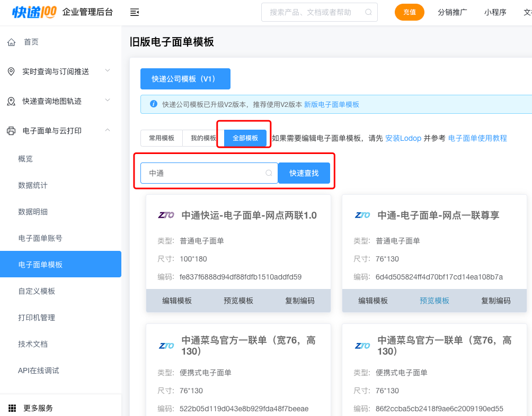The height and width of the screenshot is (416, 532).
Task: Click ZTO logo on card with code 522b05d1…
Action: tap(166, 346)
